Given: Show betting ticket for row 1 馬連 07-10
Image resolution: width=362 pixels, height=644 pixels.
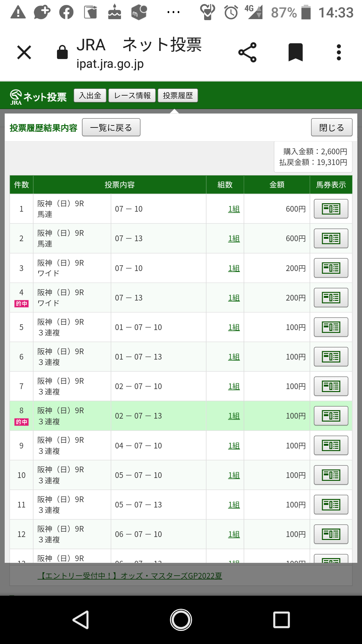Looking at the screenshot, I should 331,209.
